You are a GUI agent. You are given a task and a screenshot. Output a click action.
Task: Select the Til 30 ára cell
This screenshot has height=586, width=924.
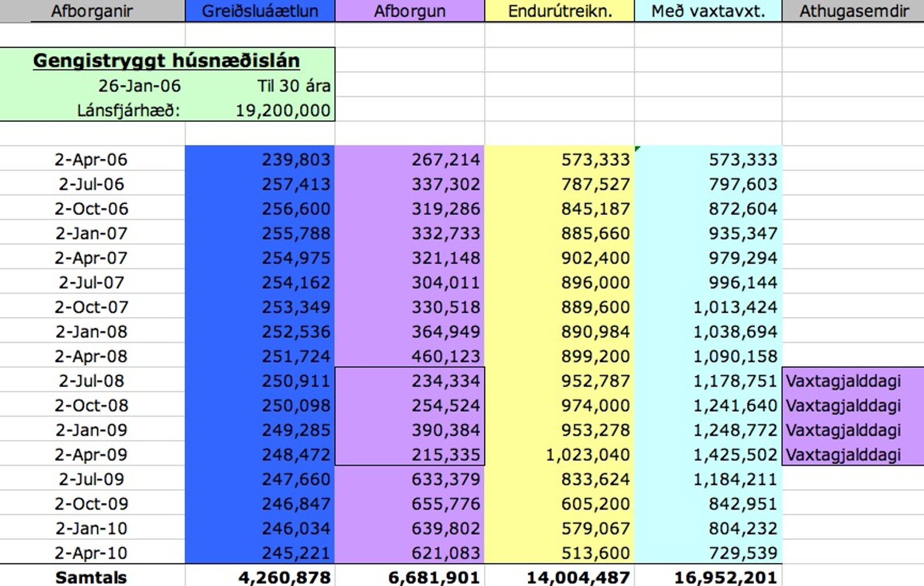point(260,85)
